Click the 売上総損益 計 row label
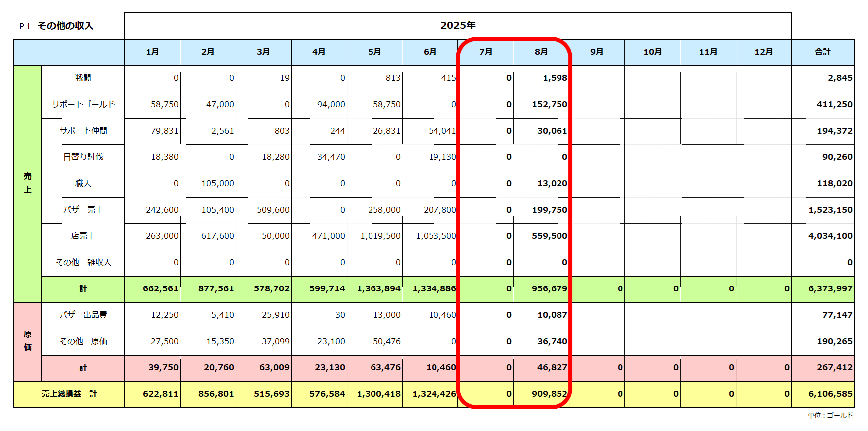This screenshot has width=868, height=431. click(x=69, y=394)
